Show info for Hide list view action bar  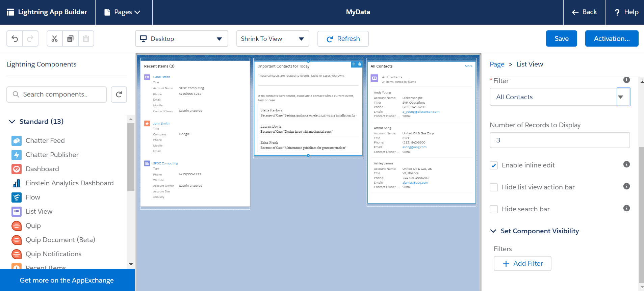pyautogui.click(x=626, y=186)
